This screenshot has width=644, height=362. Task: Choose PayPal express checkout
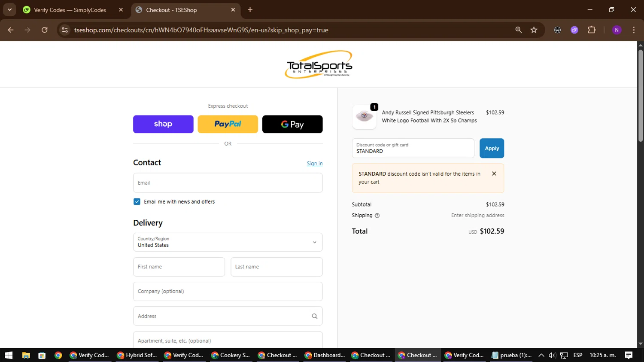click(228, 124)
